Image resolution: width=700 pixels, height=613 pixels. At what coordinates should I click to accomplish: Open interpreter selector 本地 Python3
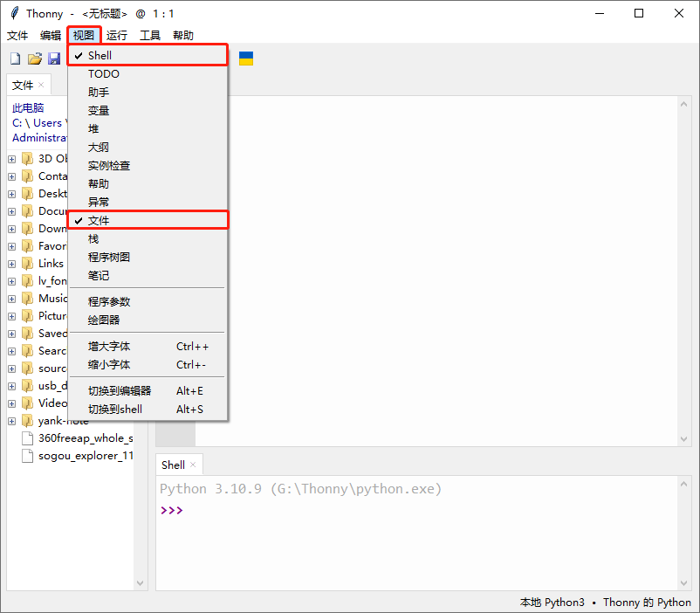[552, 603]
